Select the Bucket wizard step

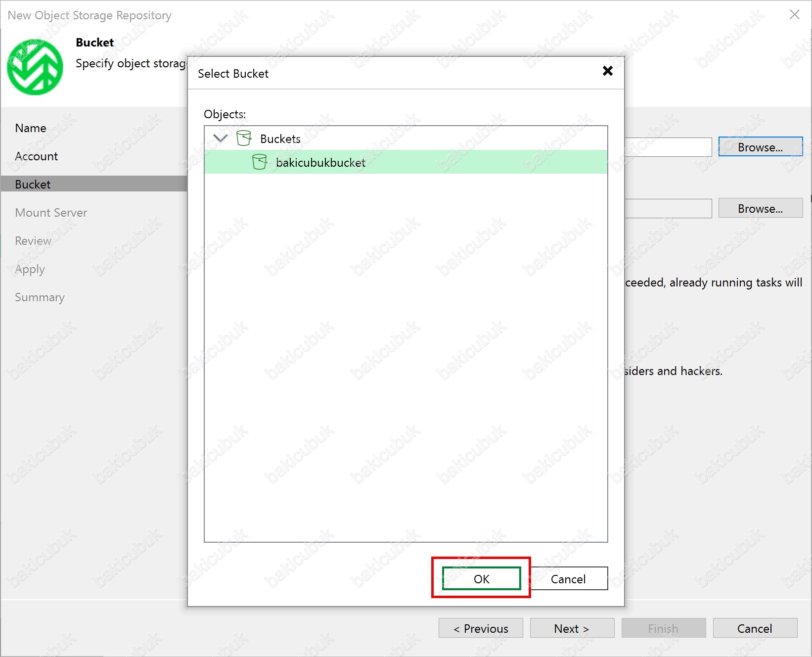point(33,185)
